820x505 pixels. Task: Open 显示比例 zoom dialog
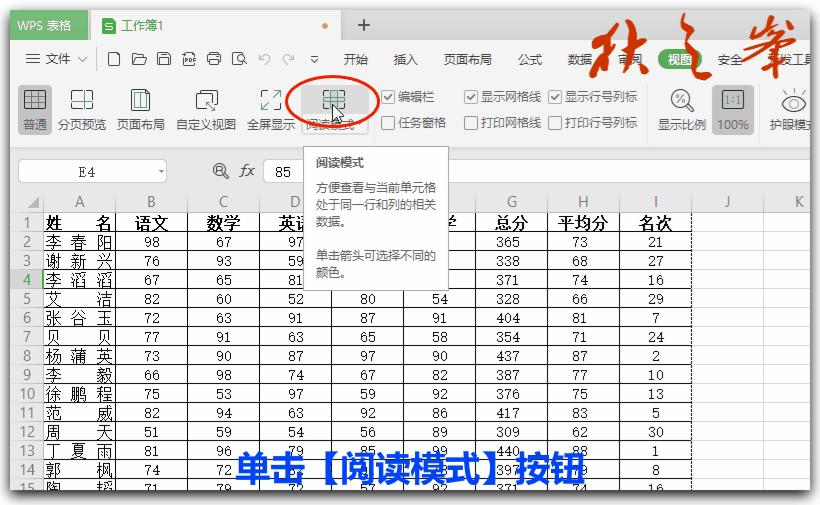coord(682,110)
